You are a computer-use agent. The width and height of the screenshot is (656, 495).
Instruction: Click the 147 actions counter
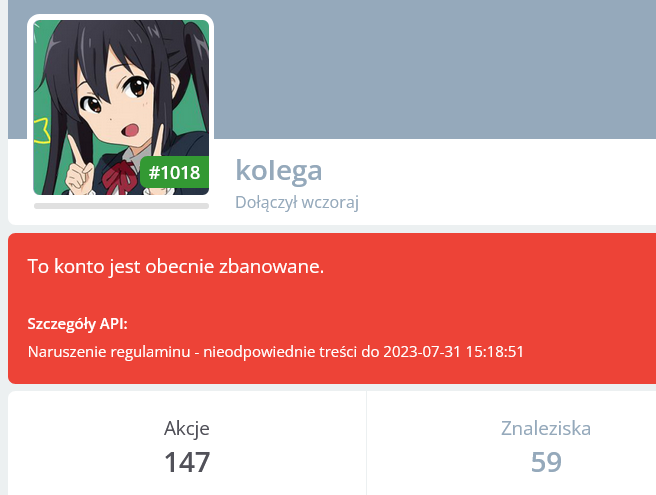187,462
